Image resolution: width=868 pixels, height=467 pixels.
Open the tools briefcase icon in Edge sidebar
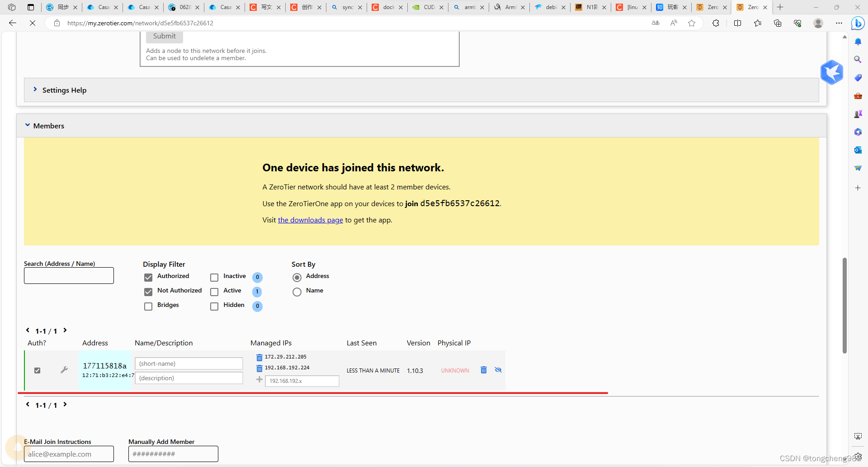858,96
